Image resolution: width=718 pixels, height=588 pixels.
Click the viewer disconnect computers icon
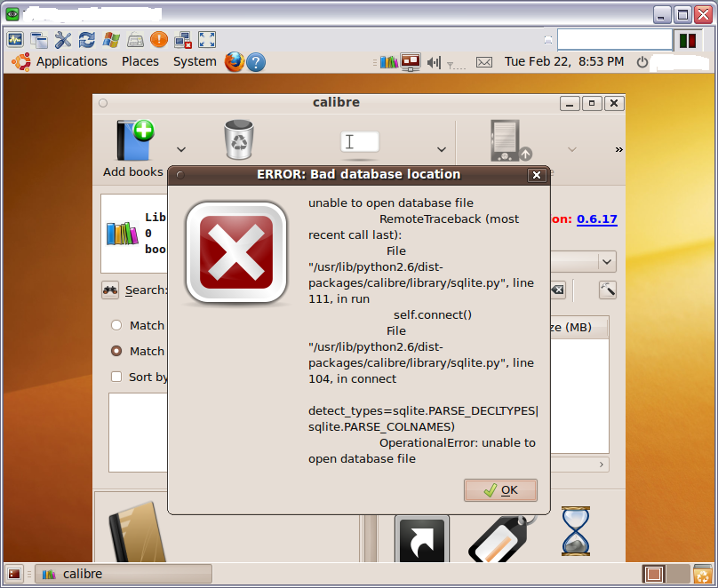[x=183, y=40]
